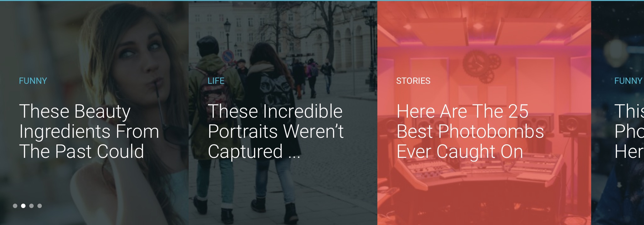The image size is (644, 225).
Task: Open 'Here Are The 25 Best Photobombs' headline
Action: pyautogui.click(x=470, y=131)
